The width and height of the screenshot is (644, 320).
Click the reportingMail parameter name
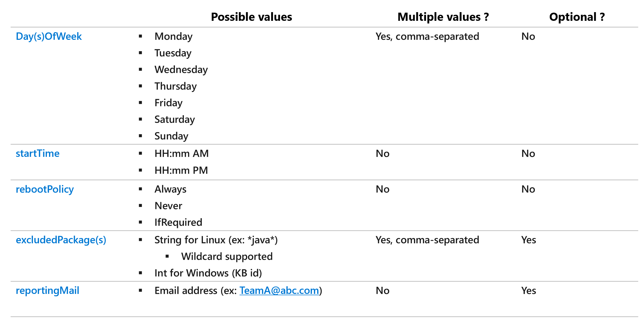pyautogui.click(x=47, y=290)
